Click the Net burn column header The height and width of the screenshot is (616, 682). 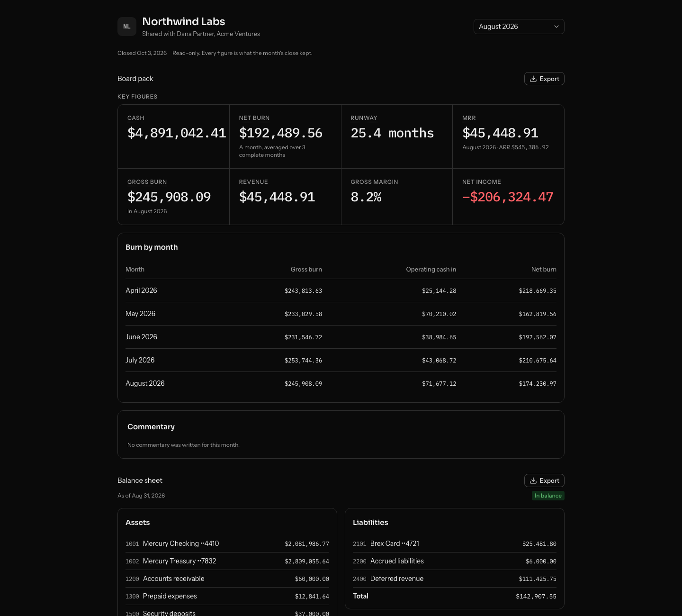click(x=544, y=269)
